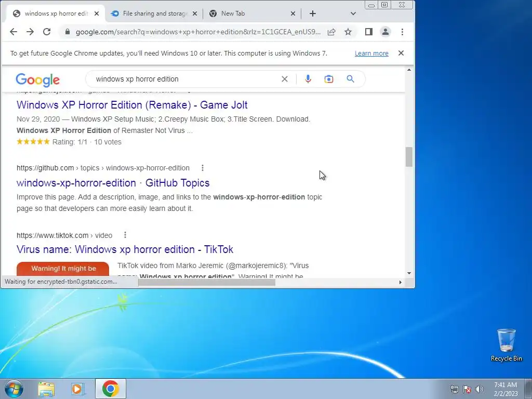Viewport: 532px width, 399px height.
Task: Open windows-xp-horror-edition GitHub Topics result
Action: [x=113, y=183]
